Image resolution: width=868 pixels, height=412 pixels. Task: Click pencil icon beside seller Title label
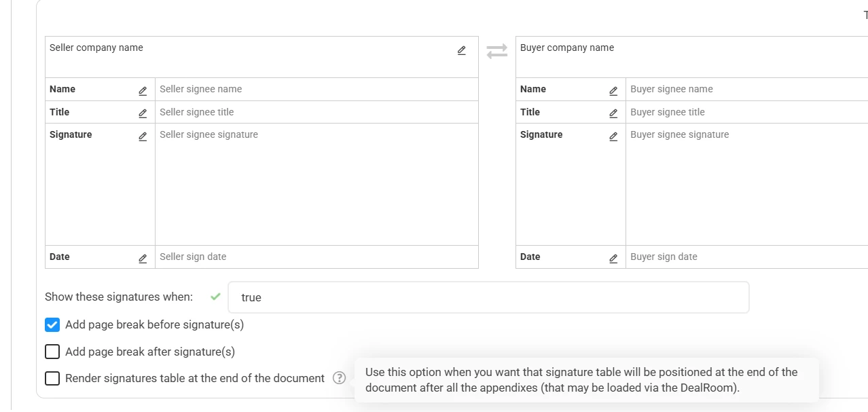[x=143, y=113]
